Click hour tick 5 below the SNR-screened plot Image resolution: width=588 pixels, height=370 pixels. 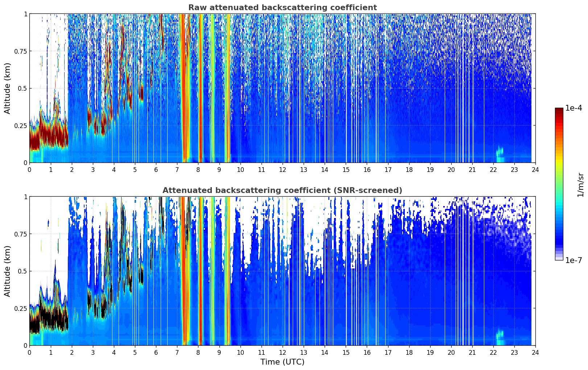pyautogui.click(x=135, y=352)
